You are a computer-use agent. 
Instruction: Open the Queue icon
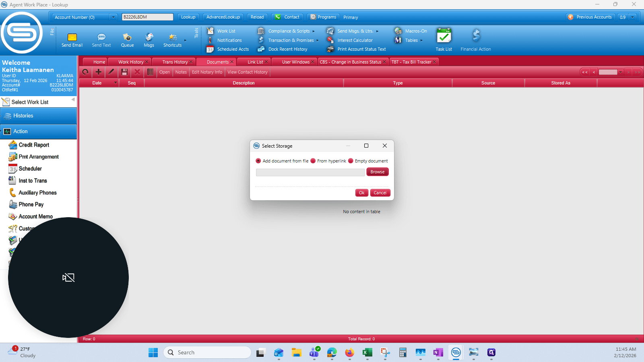point(127,41)
